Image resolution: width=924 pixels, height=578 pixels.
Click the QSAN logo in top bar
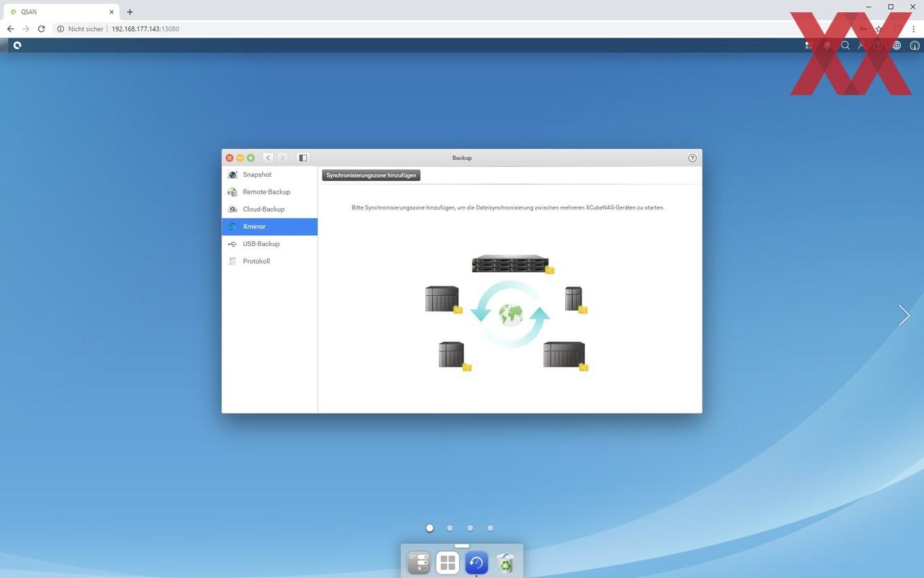[17, 46]
